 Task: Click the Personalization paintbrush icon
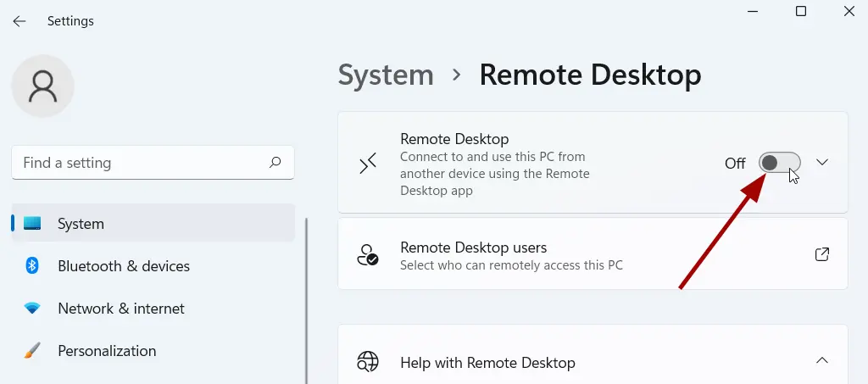coord(32,351)
